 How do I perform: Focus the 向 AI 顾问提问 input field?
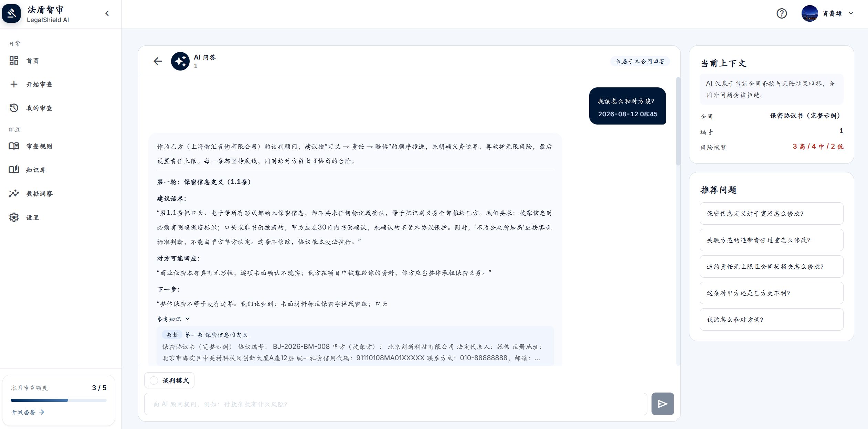coord(395,404)
